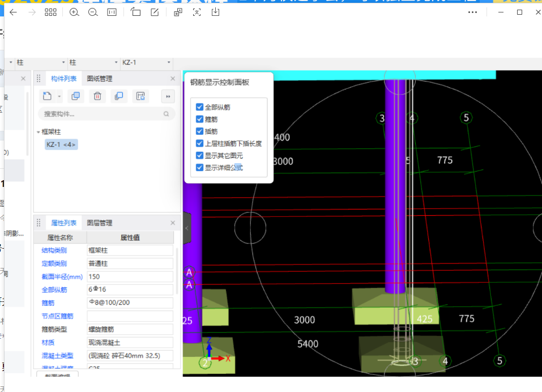Viewport: 542px width, 392px height.
Task: Toggle 显示其它图元 checkbox
Action: tap(199, 156)
